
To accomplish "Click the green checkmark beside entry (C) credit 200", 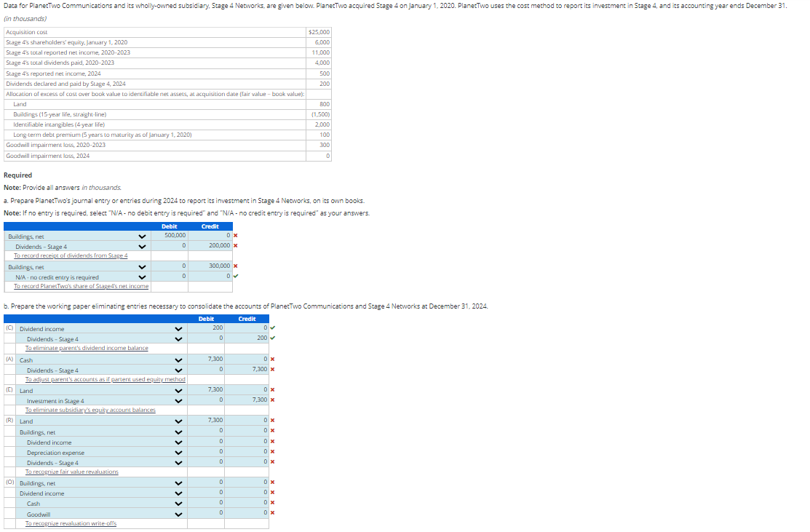I will coord(273,338).
